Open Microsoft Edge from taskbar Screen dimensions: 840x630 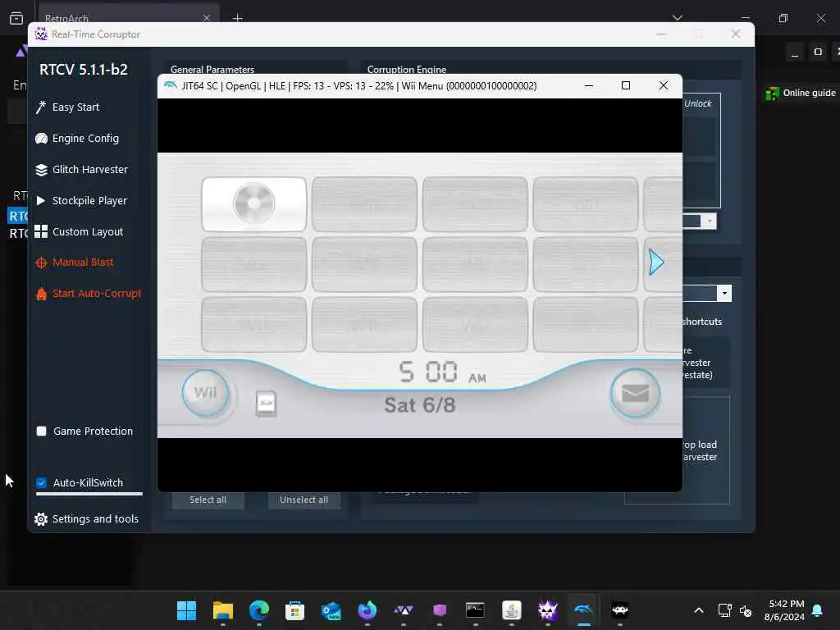click(258, 610)
